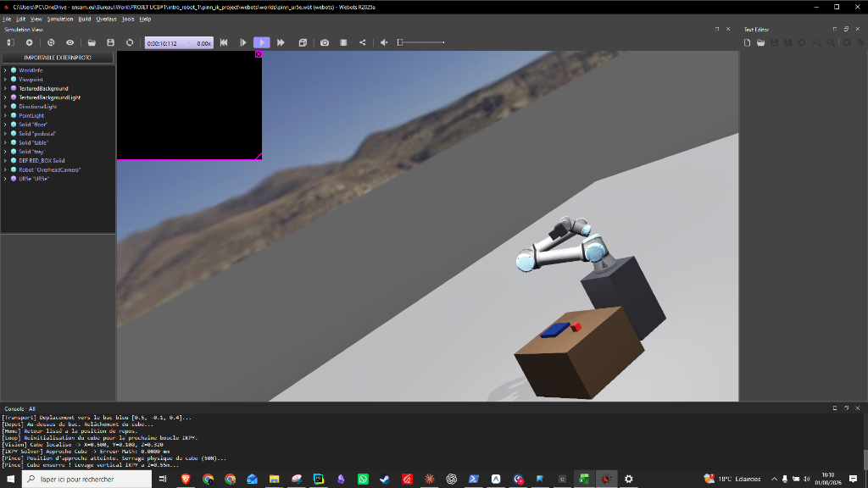Add a new node to the scene
The height and width of the screenshot is (488, 868).
point(30,42)
